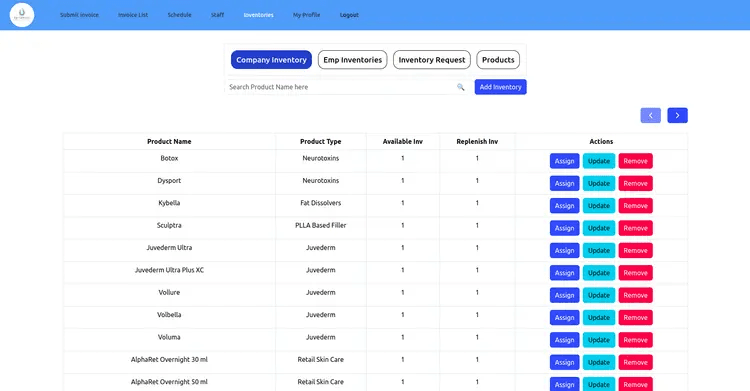Update the Botox inventory row
Image resolution: width=750 pixels, height=391 pixels.
[x=599, y=161]
